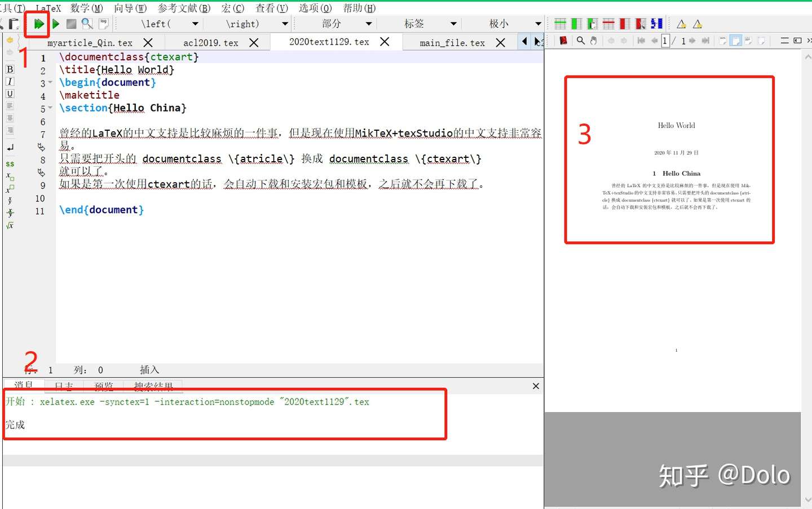
Task: Click the right-align text icon
Action: [10, 131]
